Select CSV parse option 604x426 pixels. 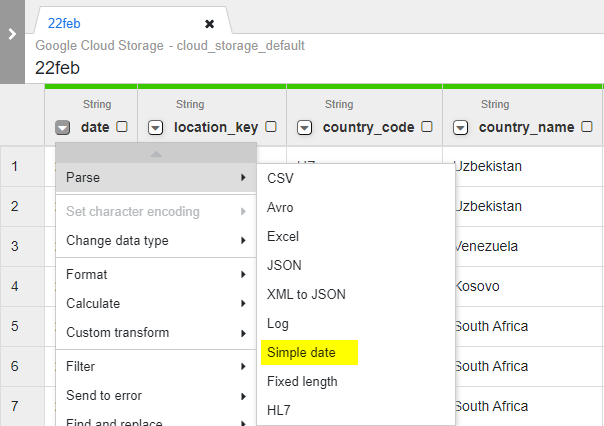(281, 178)
